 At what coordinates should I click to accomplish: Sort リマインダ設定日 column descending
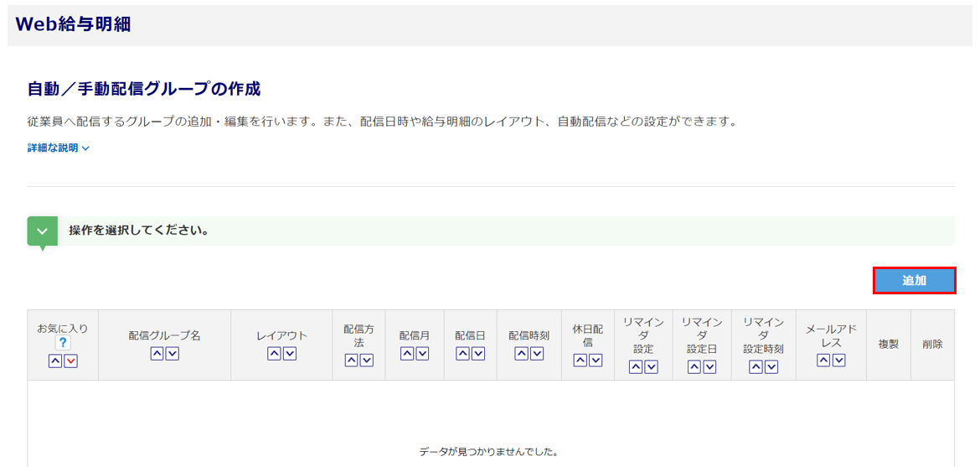point(709,367)
